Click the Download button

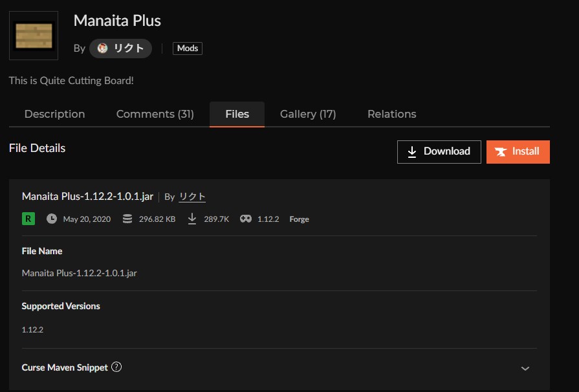click(439, 151)
